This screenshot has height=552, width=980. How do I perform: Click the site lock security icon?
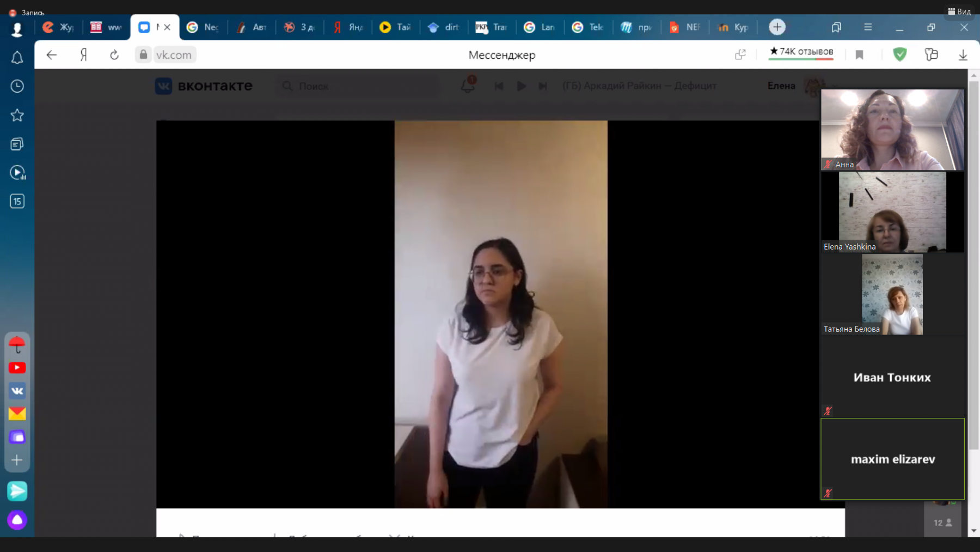pos(143,54)
